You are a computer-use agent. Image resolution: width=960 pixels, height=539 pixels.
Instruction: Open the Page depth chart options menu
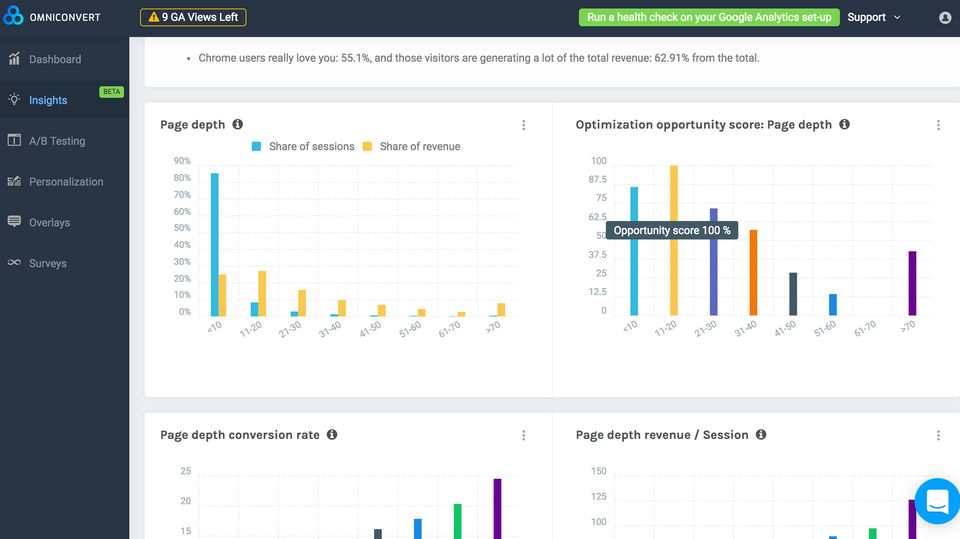pyautogui.click(x=523, y=125)
